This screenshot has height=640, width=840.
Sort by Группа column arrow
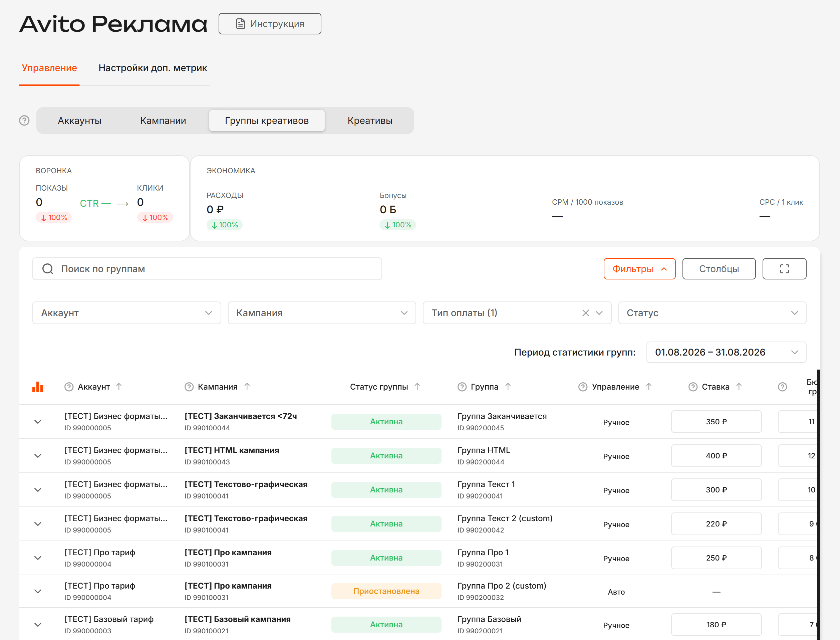click(x=508, y=387)
